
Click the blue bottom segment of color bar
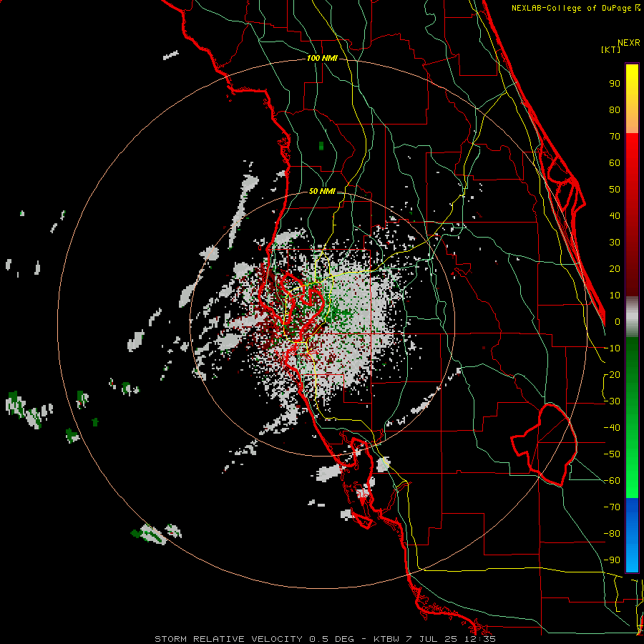pos(632,535)
